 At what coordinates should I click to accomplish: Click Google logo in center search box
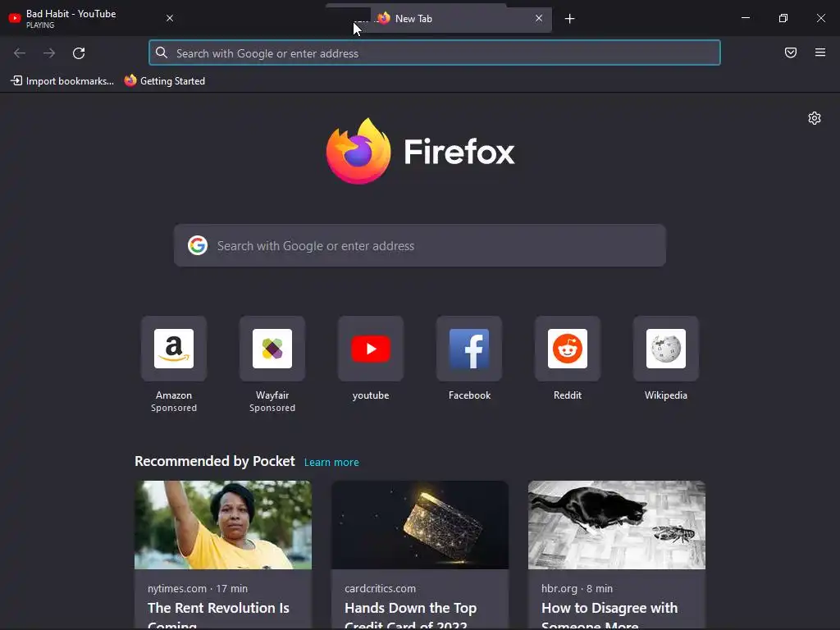click(198, 245)
